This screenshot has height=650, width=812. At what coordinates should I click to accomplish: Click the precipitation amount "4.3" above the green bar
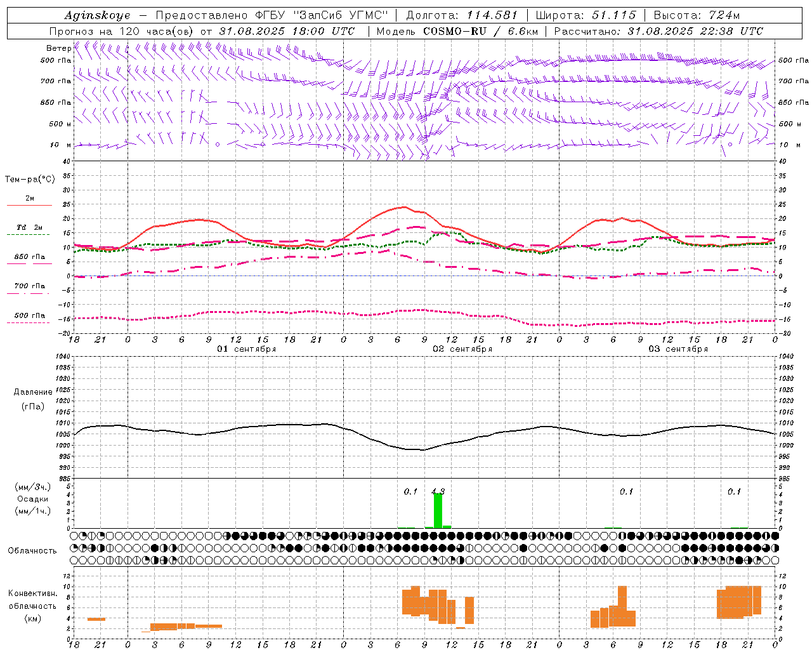(x=438, y=491)
